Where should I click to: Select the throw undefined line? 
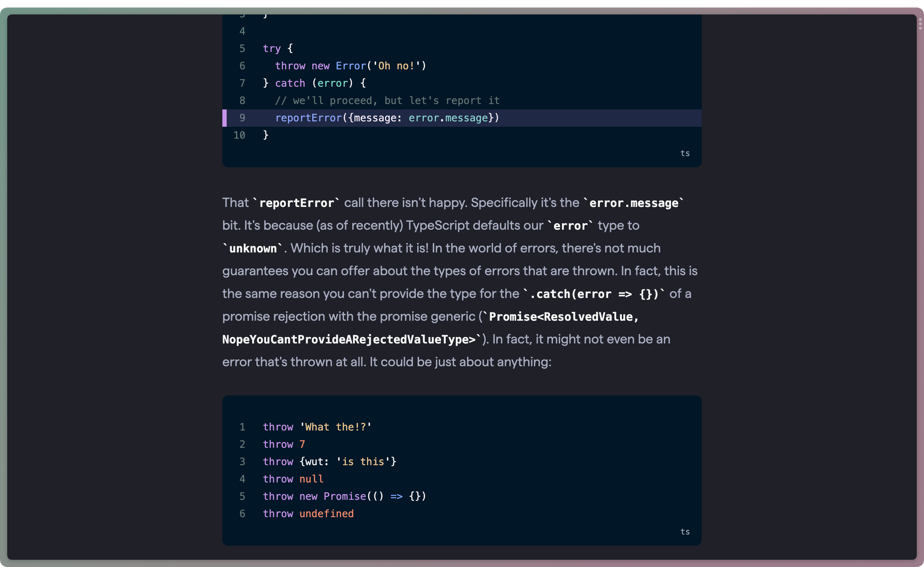tap(308, 513)
